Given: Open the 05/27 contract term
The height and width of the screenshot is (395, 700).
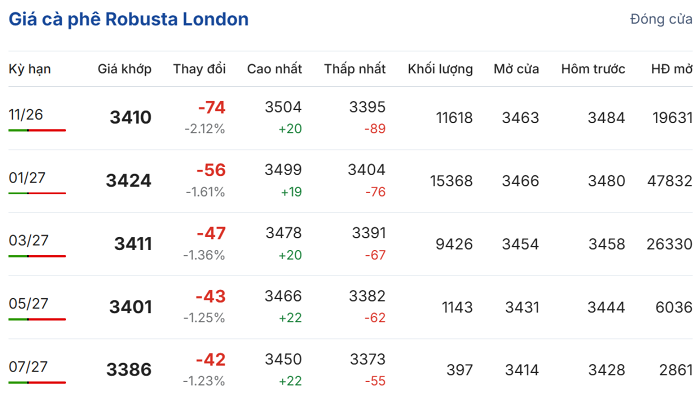Looking at the screenshot, I should (x=28, y=304).
